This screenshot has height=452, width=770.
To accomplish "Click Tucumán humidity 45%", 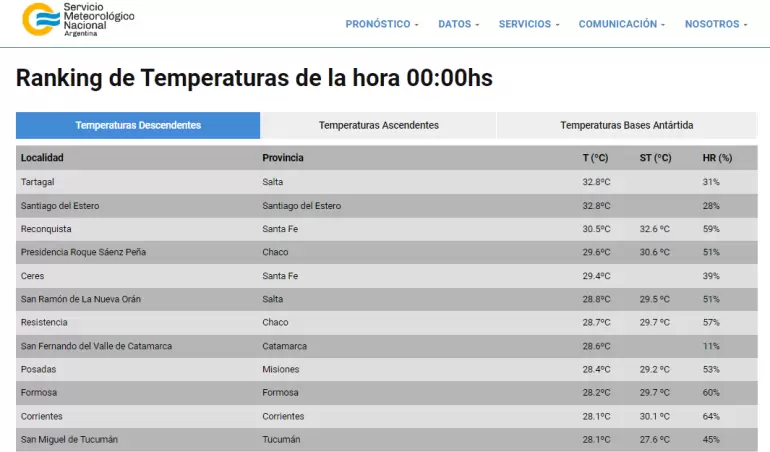I will coord(711,439).
